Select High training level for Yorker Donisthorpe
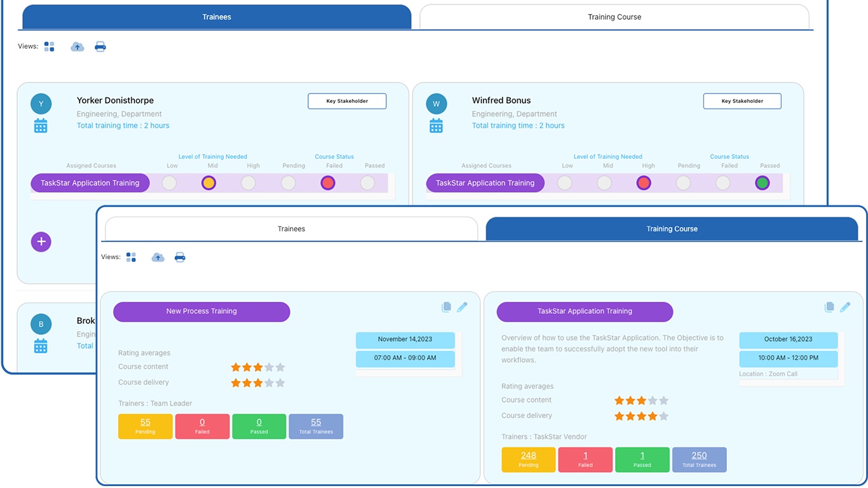The image size is (868, 488). [248, 183]
